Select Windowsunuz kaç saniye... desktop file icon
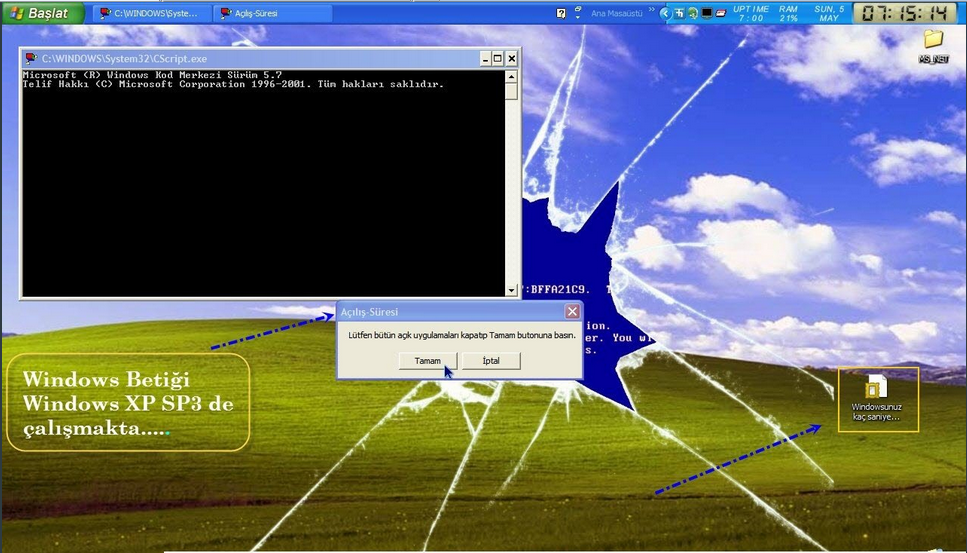Screen dimensions: 967x553 click(x=877, y=398)
